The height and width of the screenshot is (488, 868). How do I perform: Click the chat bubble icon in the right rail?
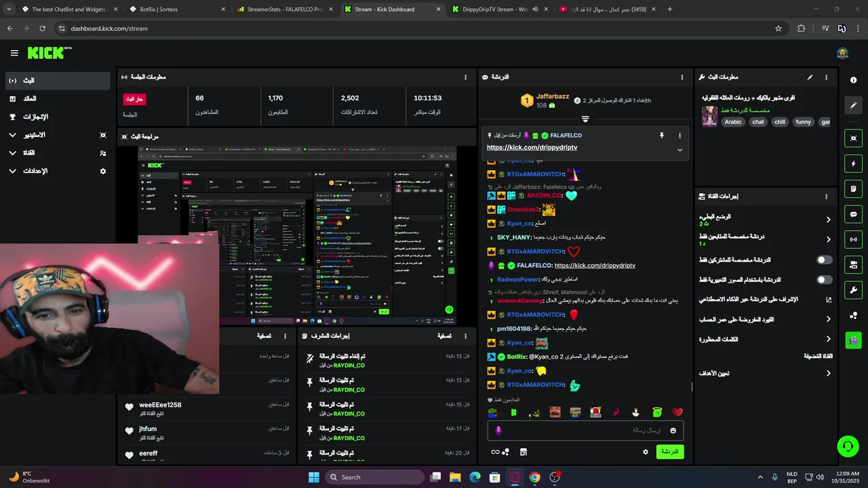pos(853,214)
